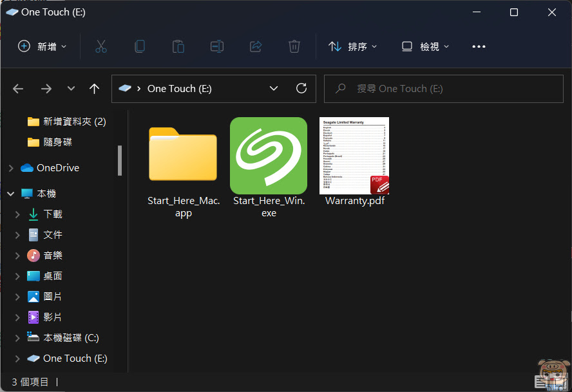The height and width of the screenshot is (392, 572).
Task: Maximize the One Touch (E:) window
Action: [x=514, y=12]
